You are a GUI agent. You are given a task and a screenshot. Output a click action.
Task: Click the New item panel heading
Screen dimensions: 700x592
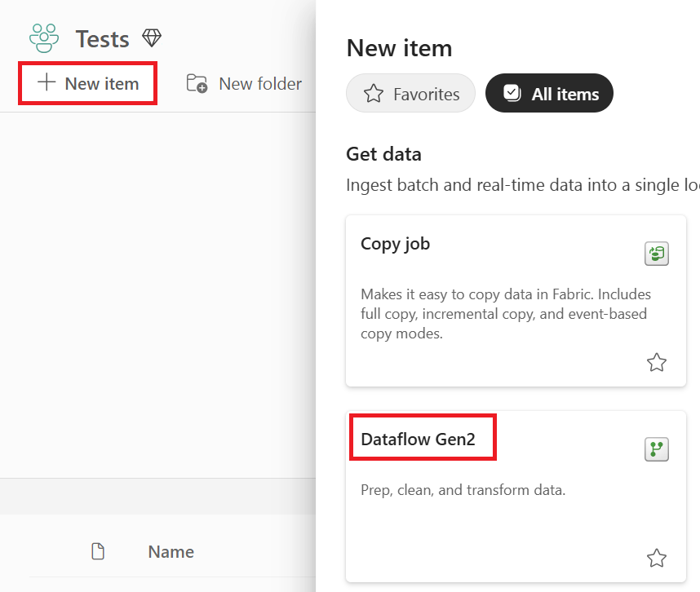[x=399, y=48]
